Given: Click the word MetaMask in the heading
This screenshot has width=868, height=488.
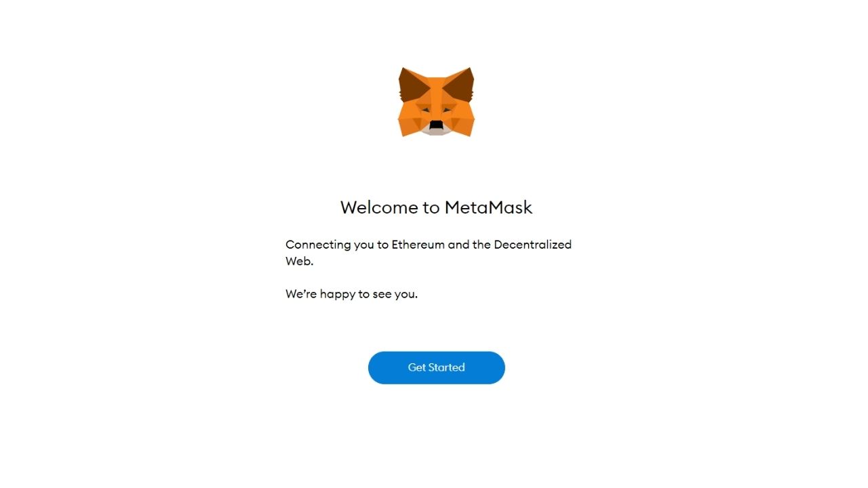Looking at the screenshot, I should pos(488,207).
